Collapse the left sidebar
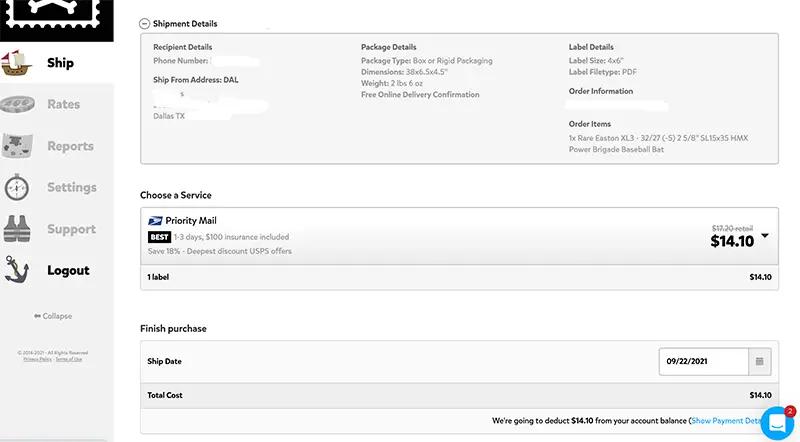This screenshot has width=800, height=442. 53,316
